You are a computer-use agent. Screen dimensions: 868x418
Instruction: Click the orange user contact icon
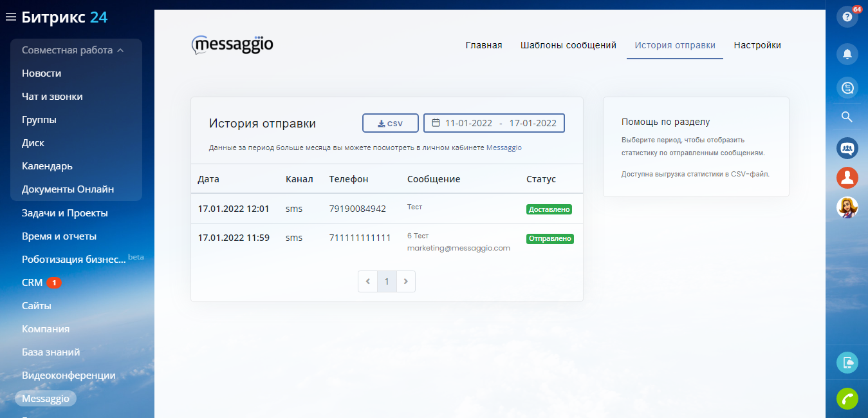847,178
